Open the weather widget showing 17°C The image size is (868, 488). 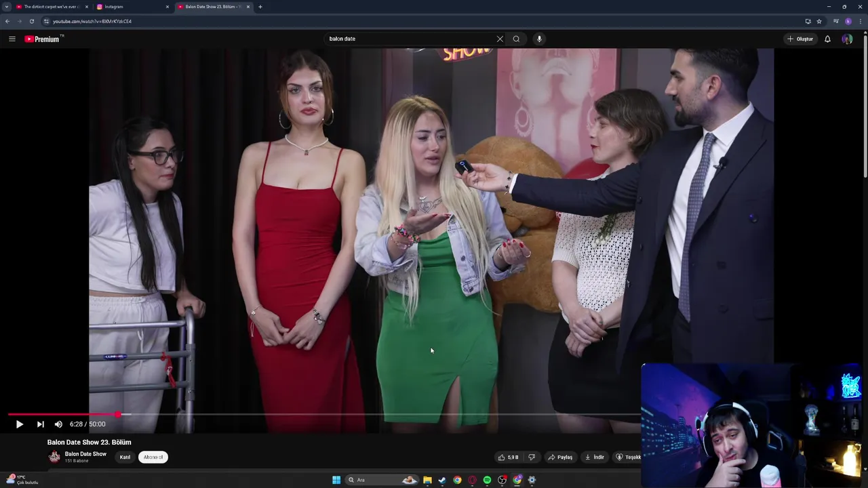pyautogui.click(x=22, y=479)
